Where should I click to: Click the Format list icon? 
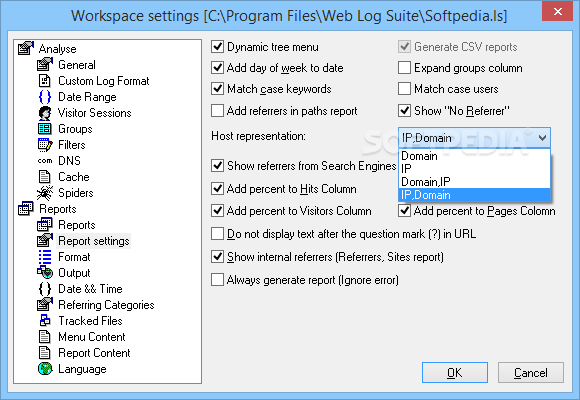click(x=45, y=257)
